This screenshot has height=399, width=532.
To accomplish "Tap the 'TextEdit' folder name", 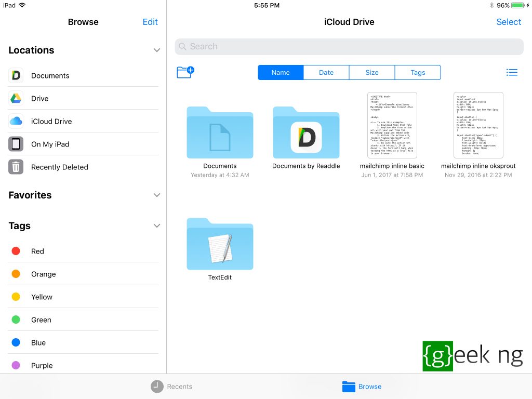I will pyautogui.click(x=220, y=277).
